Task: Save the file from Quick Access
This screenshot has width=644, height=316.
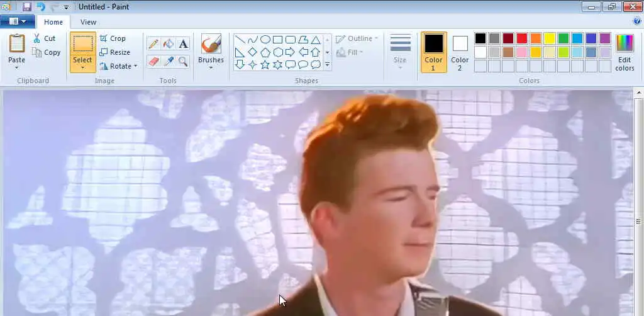Action: tap(27, 6)
